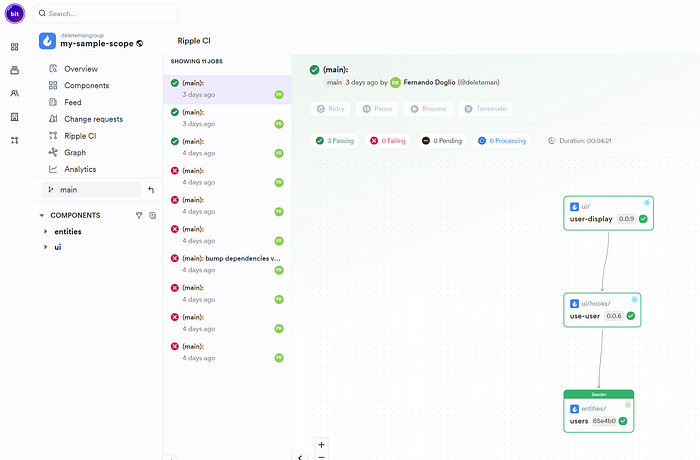Focus the Search field

coord(106,13)
